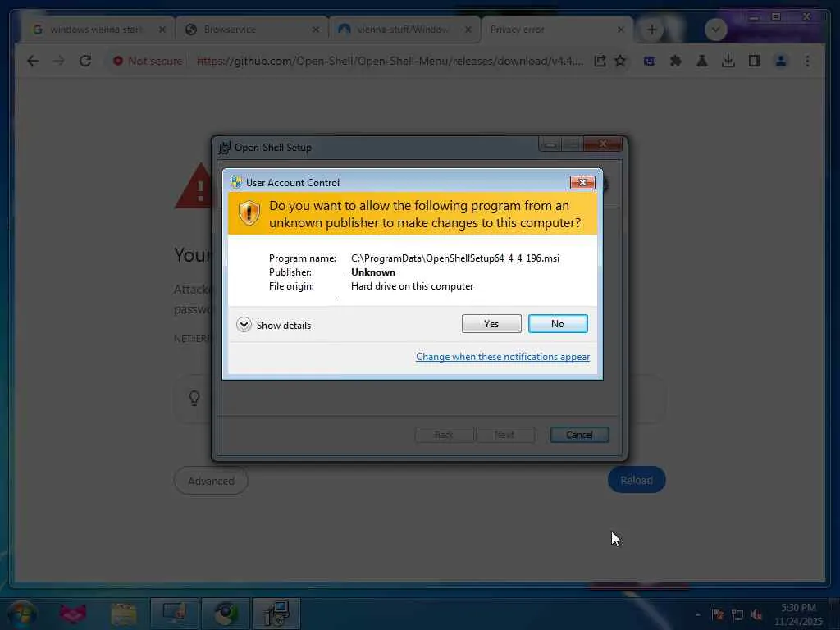840x630 pixels.
Task: Reload the page from toolbar
Action: [x=85, y=61]
